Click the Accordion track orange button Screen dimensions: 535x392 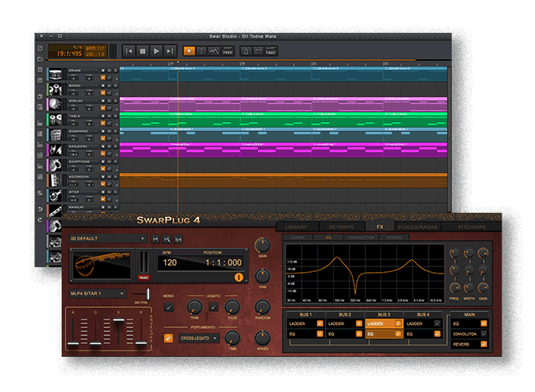coord(103,184)
